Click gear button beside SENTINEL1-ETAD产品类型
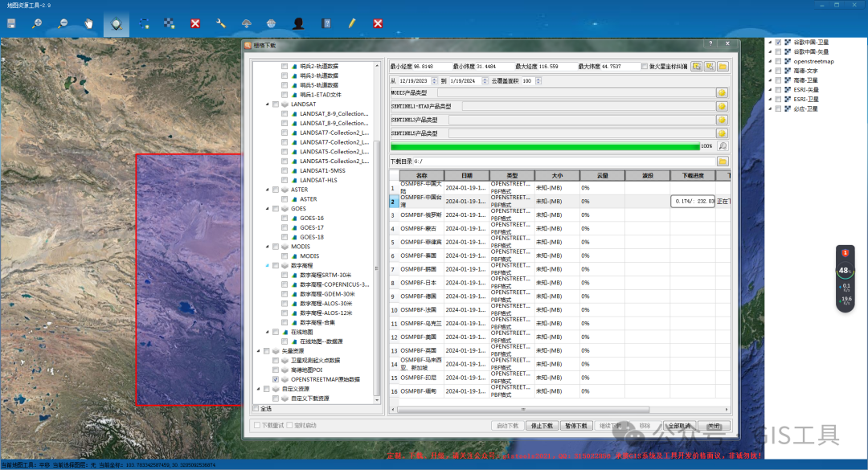This screenshot has height=470, width=868. 722,106
